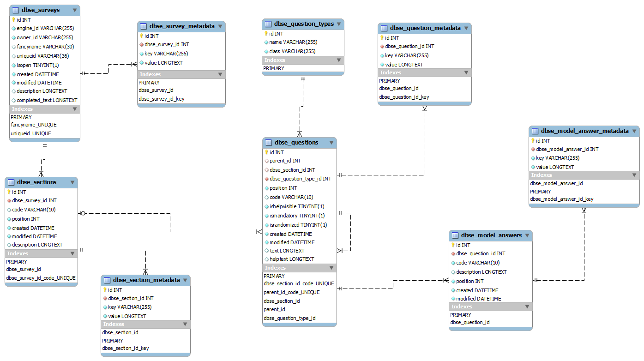The height and width of the screenshot is (361, 644).
Task: Toggle the Indexes arrow in dbse_surveys
Action: click(x=74, y=109)
